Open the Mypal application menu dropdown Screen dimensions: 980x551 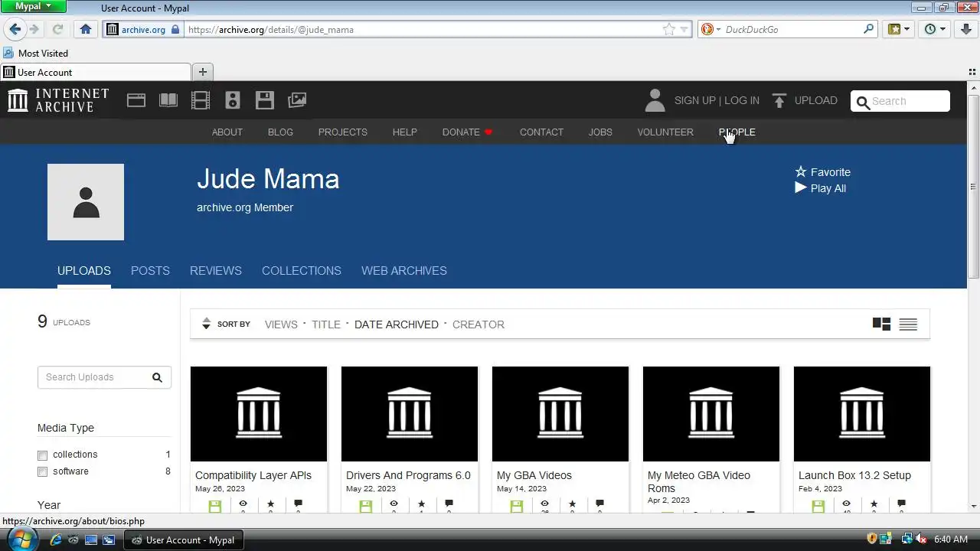pos(34,6)
